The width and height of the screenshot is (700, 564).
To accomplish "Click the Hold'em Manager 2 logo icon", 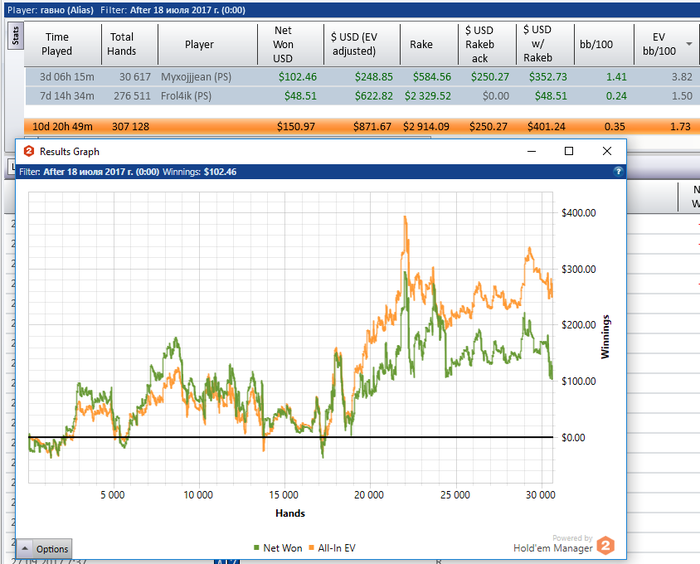I will coord(605,546).
